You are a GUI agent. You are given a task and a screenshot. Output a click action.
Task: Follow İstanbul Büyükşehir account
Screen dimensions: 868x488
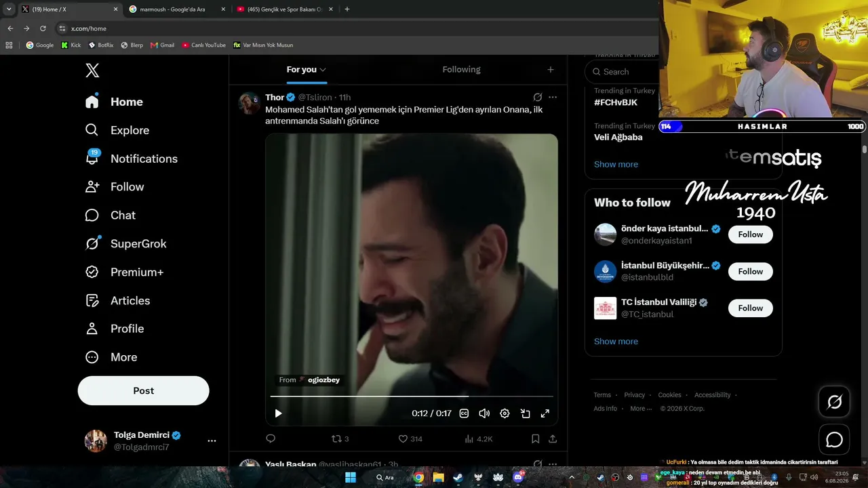tap(751, 271)
